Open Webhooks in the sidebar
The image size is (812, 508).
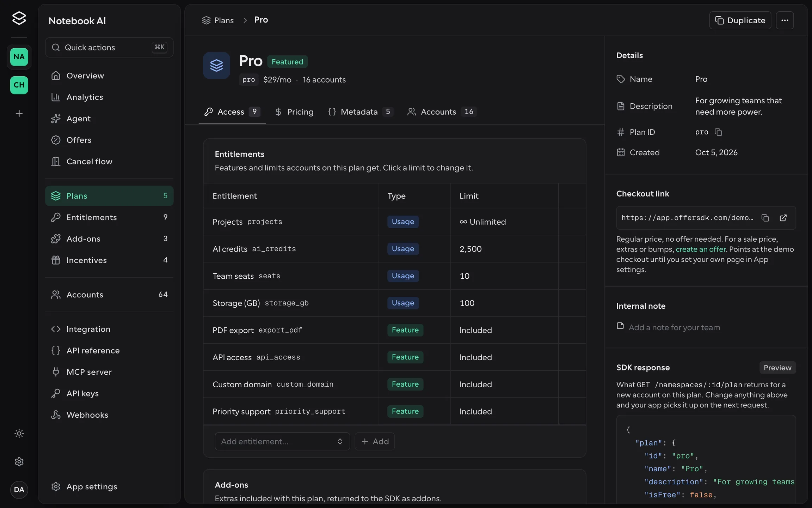(109, 415)
